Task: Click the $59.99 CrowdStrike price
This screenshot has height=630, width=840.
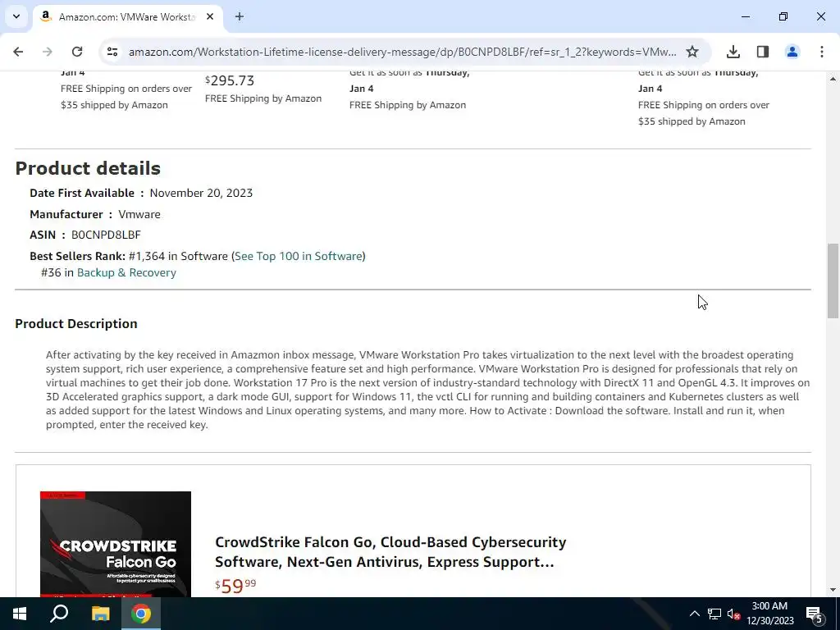Action: click(235, 586)
